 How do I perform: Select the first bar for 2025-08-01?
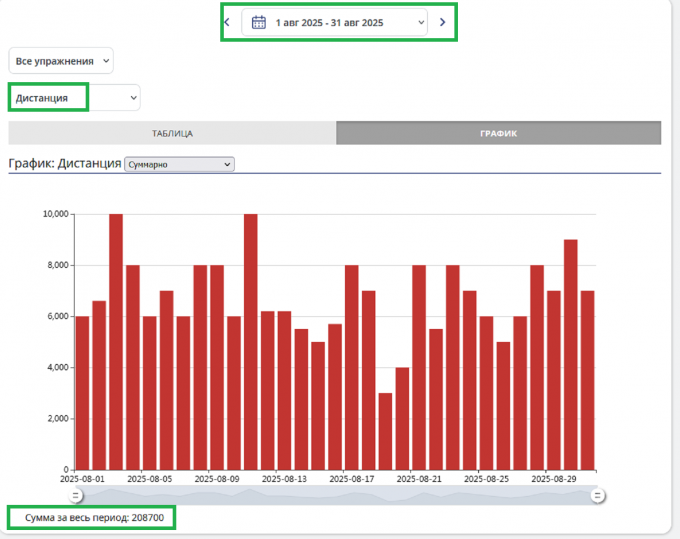[x=82, y=392]
